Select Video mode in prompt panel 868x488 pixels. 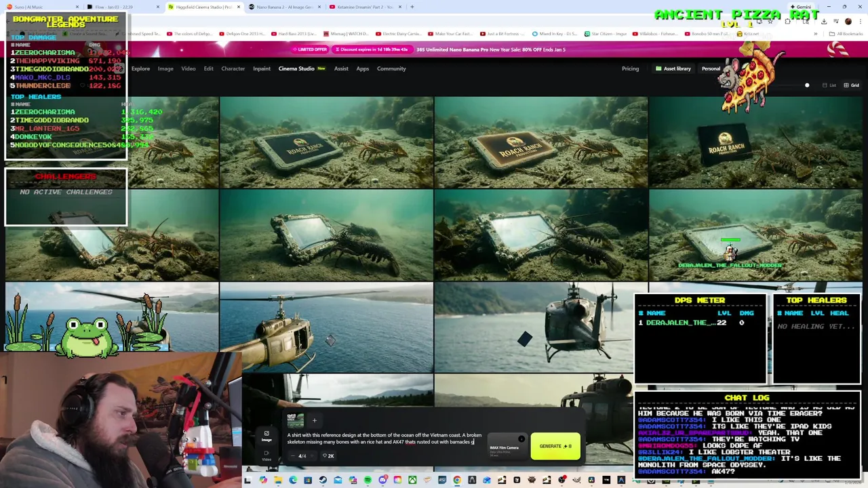267,455
